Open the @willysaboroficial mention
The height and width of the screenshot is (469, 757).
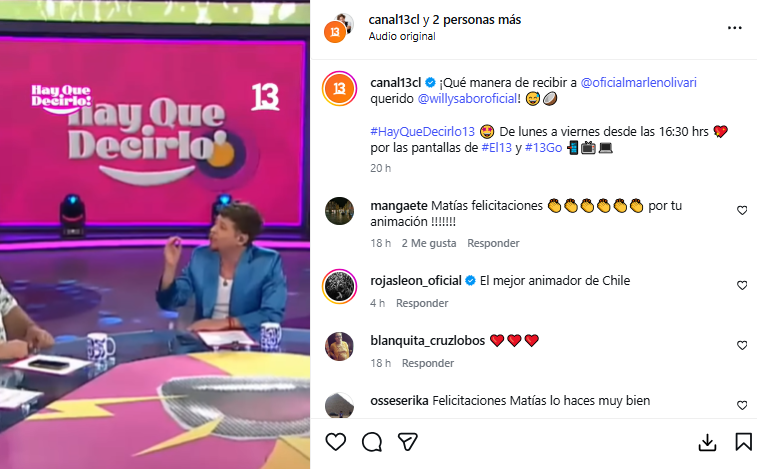(x=467, y=99)
